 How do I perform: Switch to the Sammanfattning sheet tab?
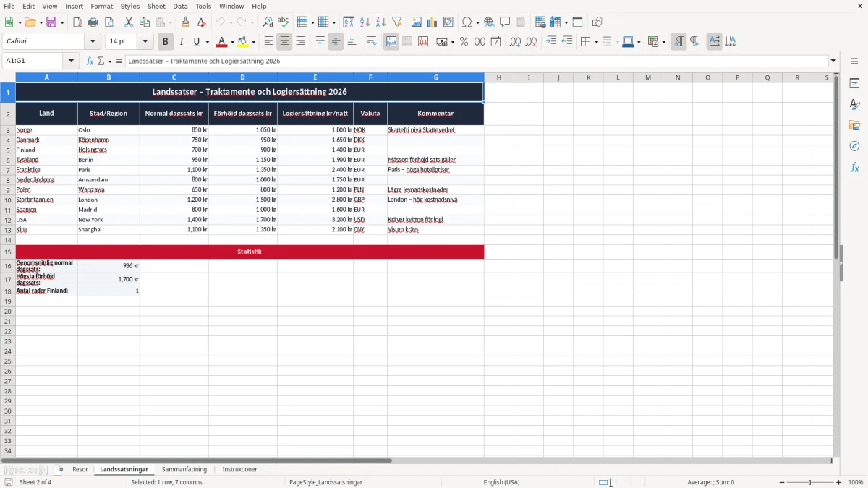(x=184, y=469)
